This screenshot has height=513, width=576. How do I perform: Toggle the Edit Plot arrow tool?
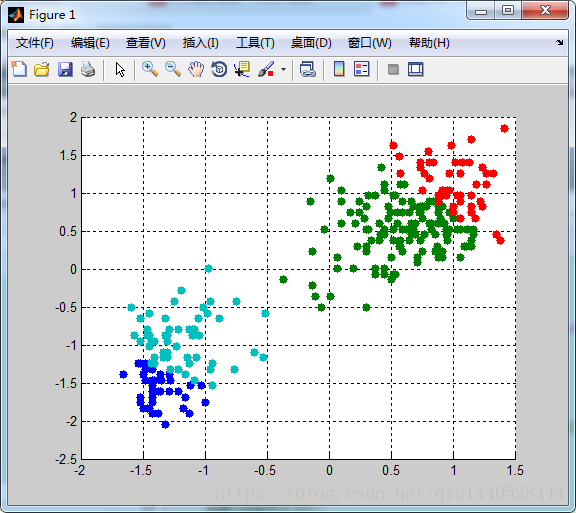click(120, 69)
